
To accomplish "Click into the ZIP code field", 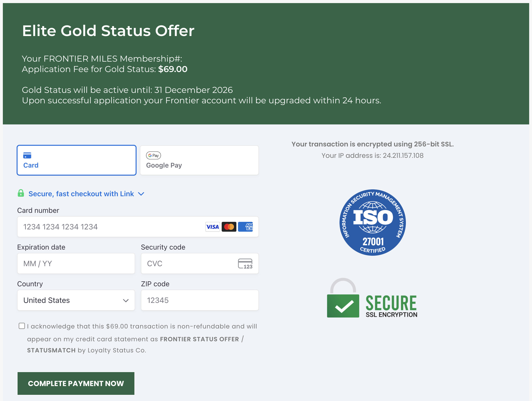I will (x=200, y=300).
